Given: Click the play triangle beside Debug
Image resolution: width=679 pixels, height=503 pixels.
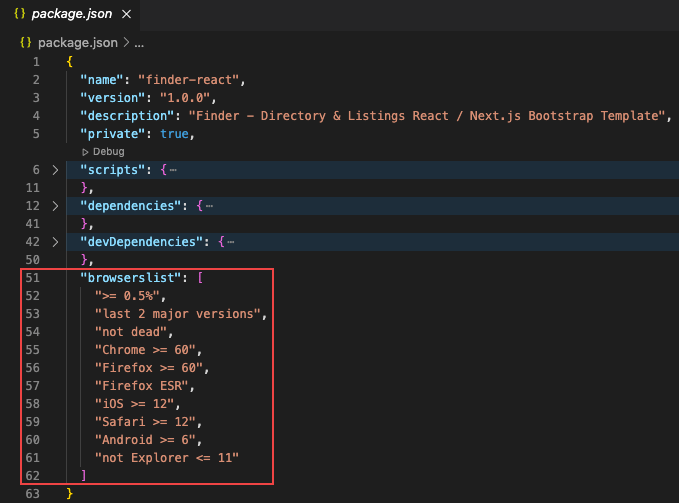Looking at the screenshot, I should click(x=85, y=151).
